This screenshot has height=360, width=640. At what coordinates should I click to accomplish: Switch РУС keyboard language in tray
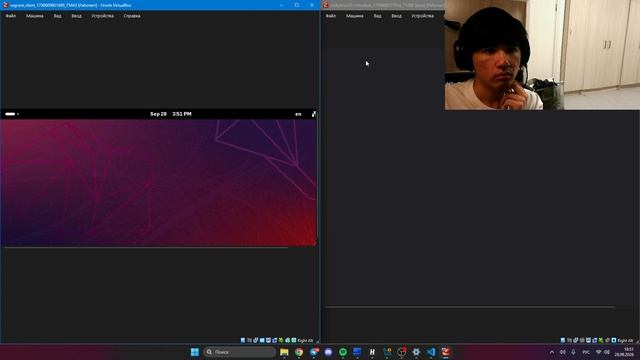coord(586,352)
